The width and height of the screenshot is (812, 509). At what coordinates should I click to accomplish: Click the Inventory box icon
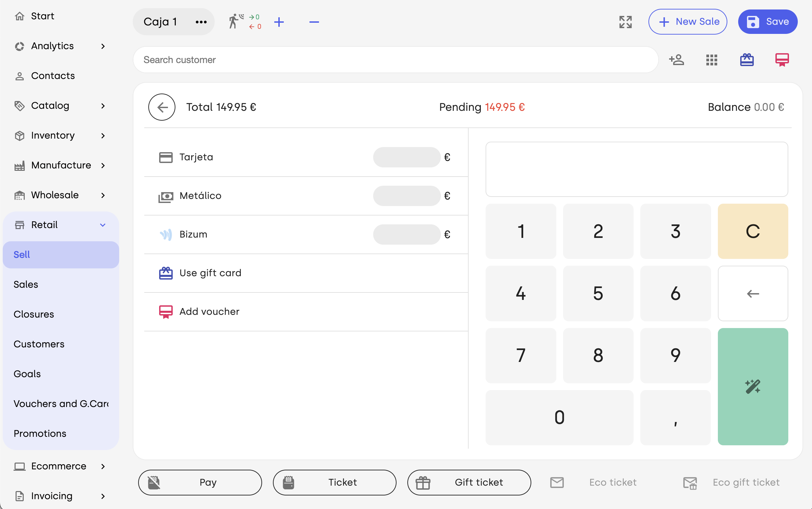[20, 136]
